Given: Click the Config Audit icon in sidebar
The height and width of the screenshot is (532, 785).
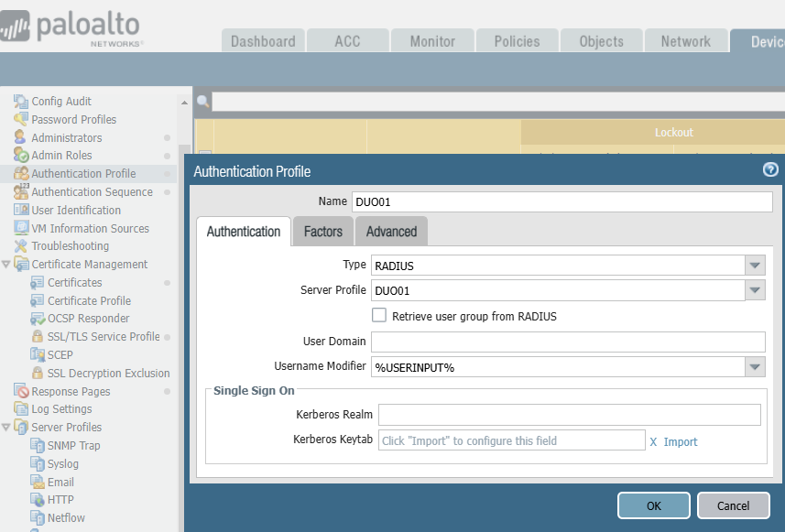Looking at the screenshot, I should [x=20, y=102].
